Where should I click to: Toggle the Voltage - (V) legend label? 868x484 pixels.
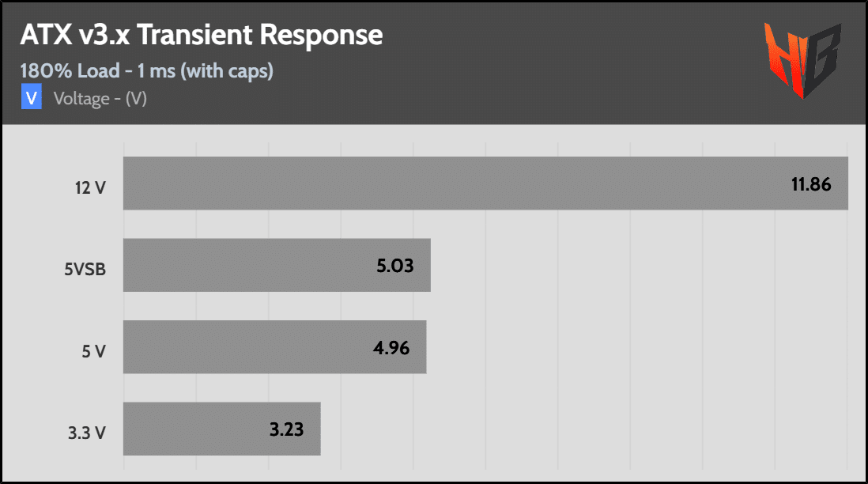click(100, 99)
